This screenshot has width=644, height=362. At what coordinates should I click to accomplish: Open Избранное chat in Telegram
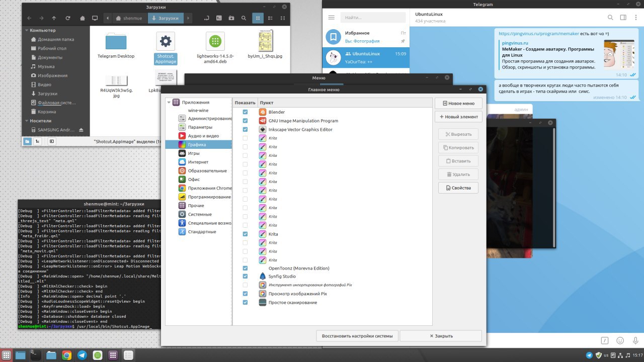click(x=366, y=37)
